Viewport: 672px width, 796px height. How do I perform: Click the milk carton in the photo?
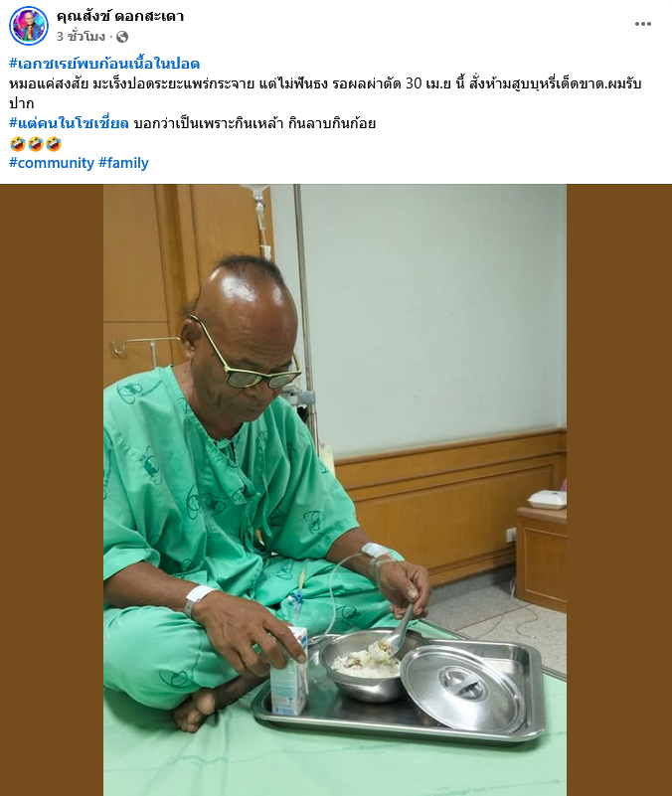tap(289, 671)
